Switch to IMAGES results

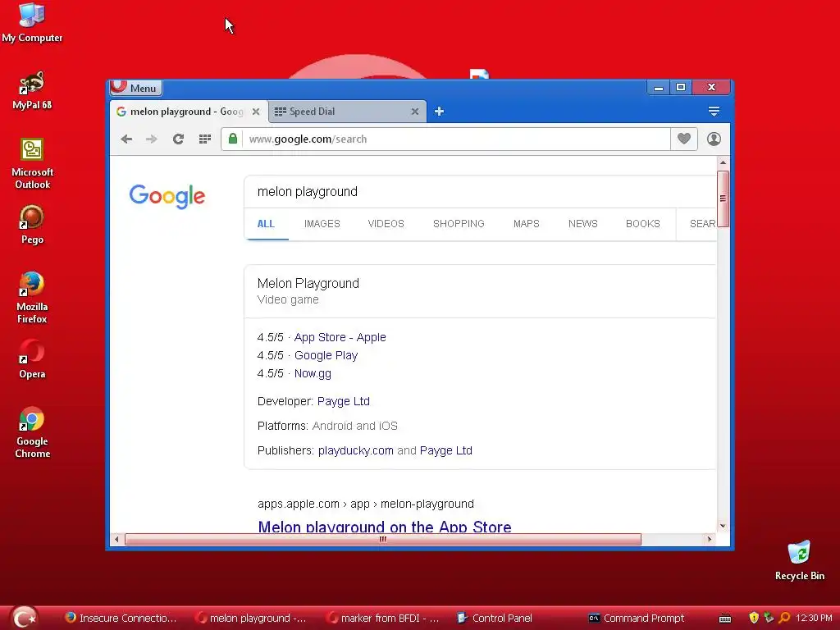coord(322,224)
